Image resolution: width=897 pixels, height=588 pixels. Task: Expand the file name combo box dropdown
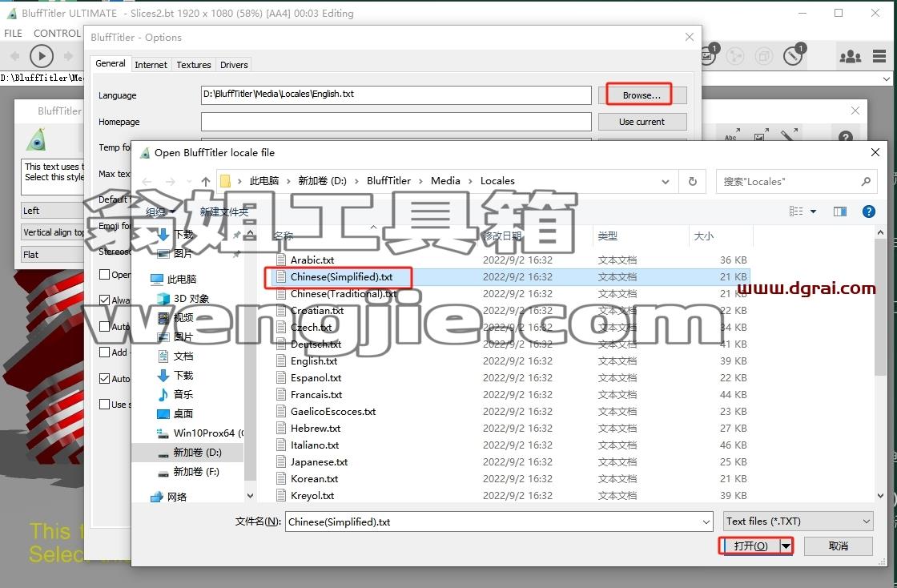click(x=706, y=522)
